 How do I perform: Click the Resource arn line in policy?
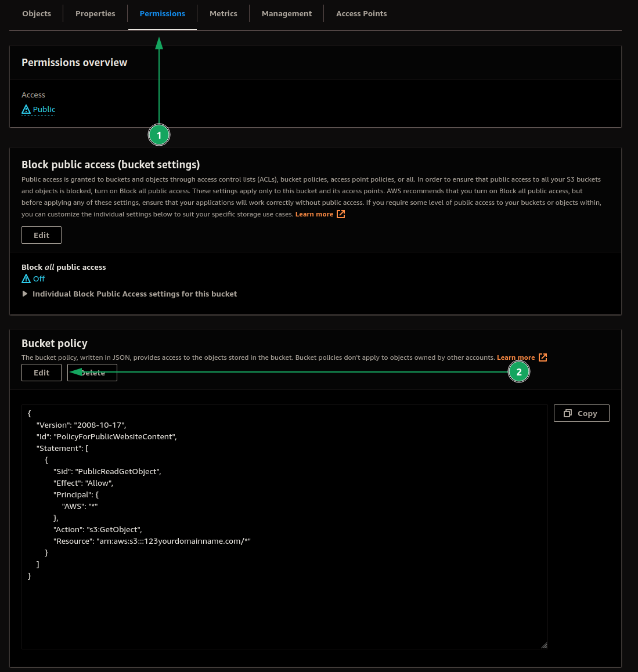[152, 541]
